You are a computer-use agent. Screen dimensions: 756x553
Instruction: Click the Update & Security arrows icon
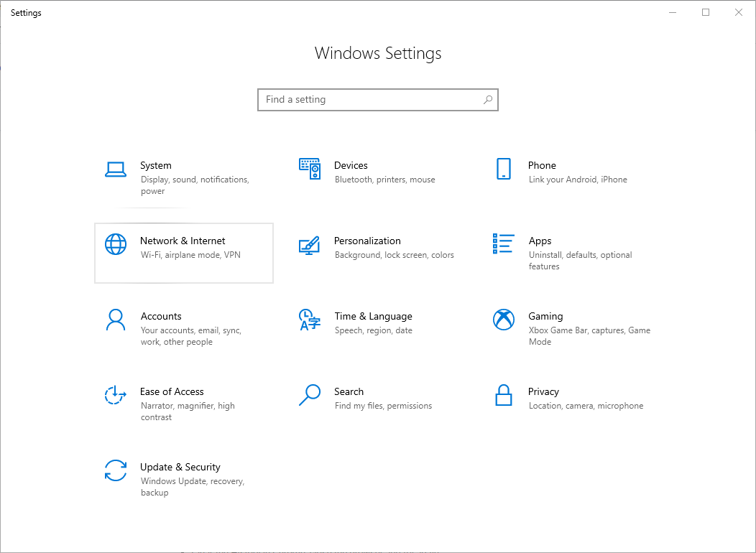pyautogui.click(x=116, y=470)
